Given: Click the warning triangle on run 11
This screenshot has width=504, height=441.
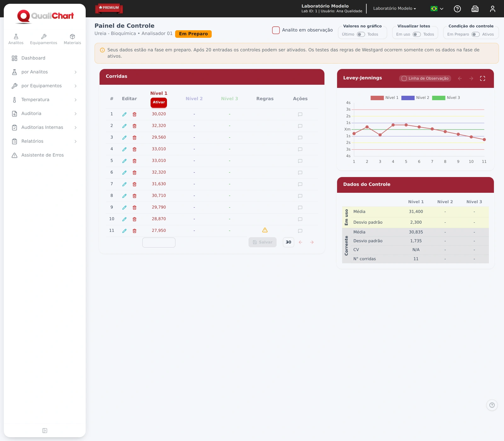Looking at the screenshot, I should 265,230.
